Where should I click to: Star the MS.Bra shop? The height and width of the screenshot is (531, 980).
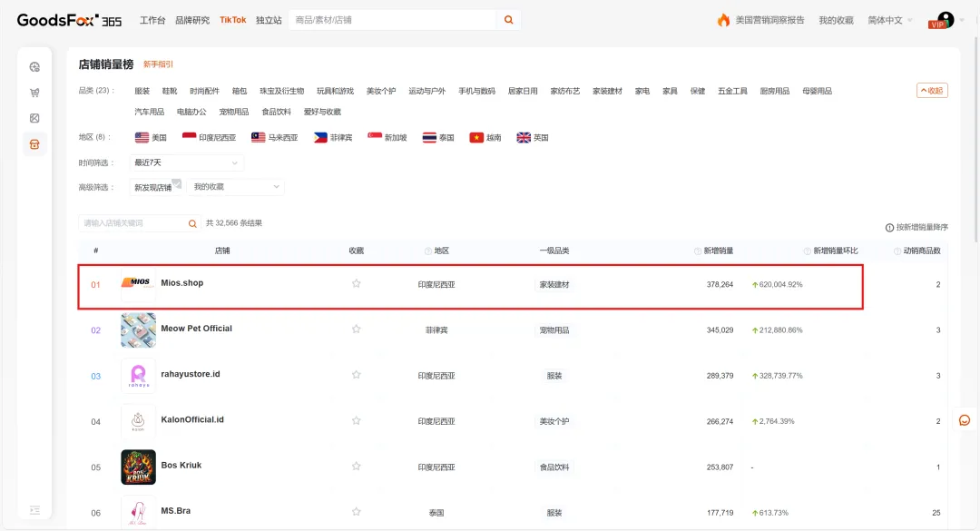(357, 512)
